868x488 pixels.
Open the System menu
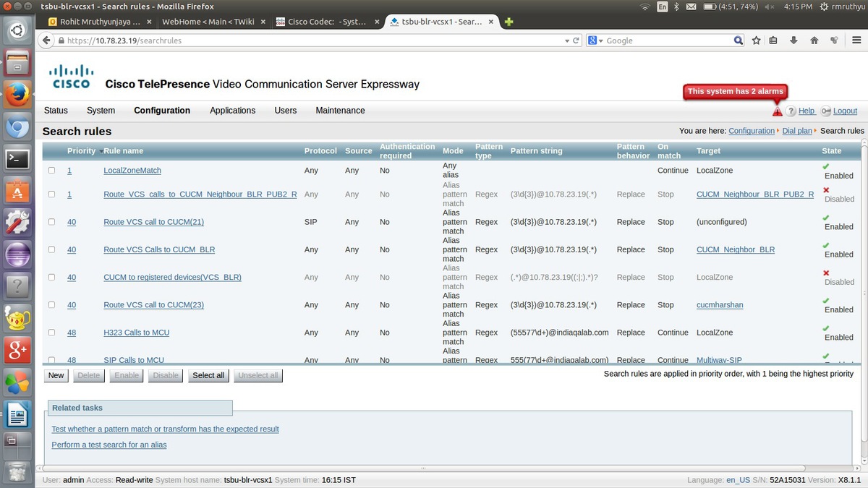click(x=101, y=111)
